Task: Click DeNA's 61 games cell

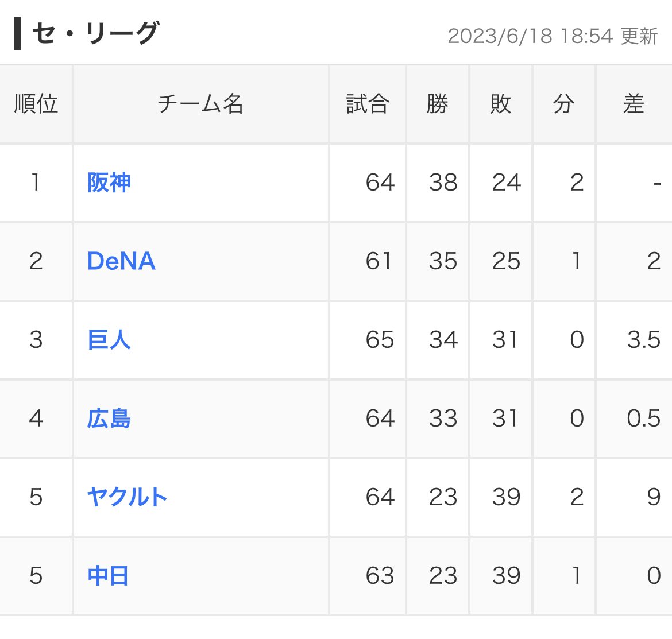Action: coord(379,261)
